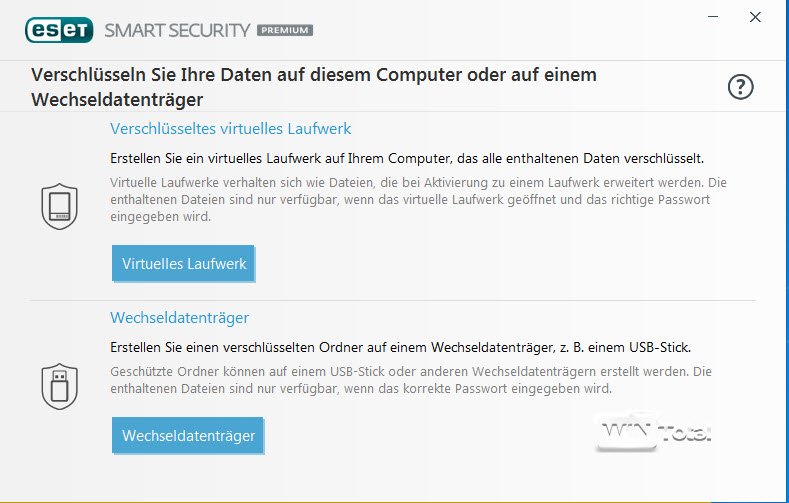Click the virtual drive shield icon
789x503 pixels.
coord(59,205)
